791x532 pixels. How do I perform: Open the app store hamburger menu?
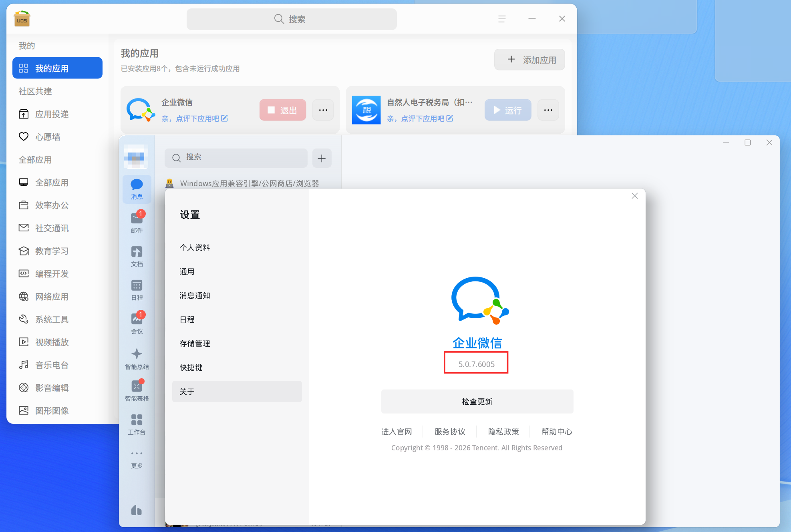click(502, 19)
